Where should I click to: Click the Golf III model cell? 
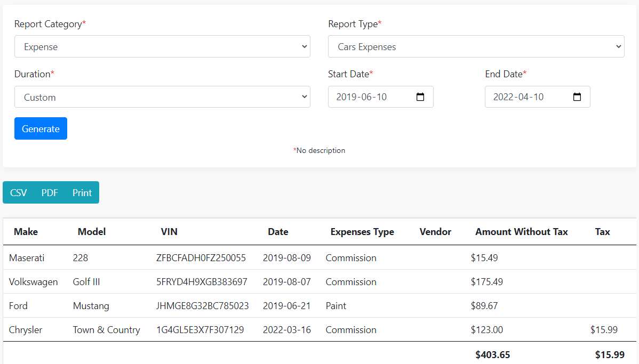tap(86, 282)
